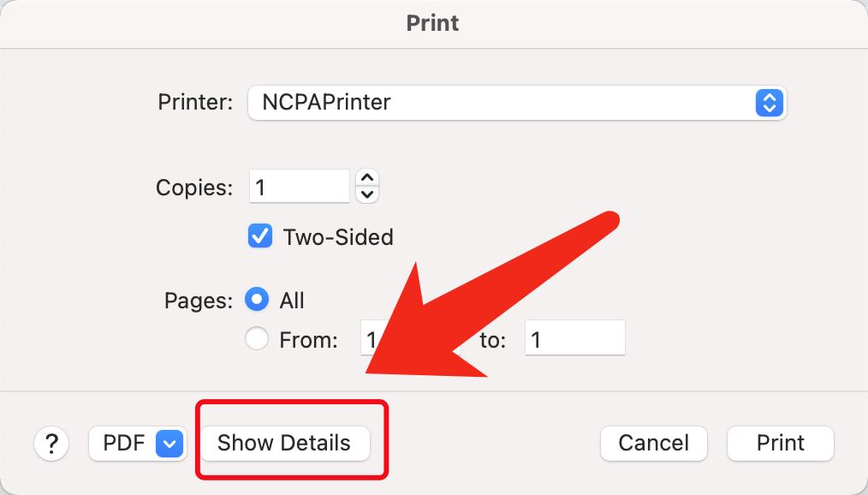
Task: Decrease copies with the down stepper arrow
Action: pyautogui.click(x=367, y=194)
